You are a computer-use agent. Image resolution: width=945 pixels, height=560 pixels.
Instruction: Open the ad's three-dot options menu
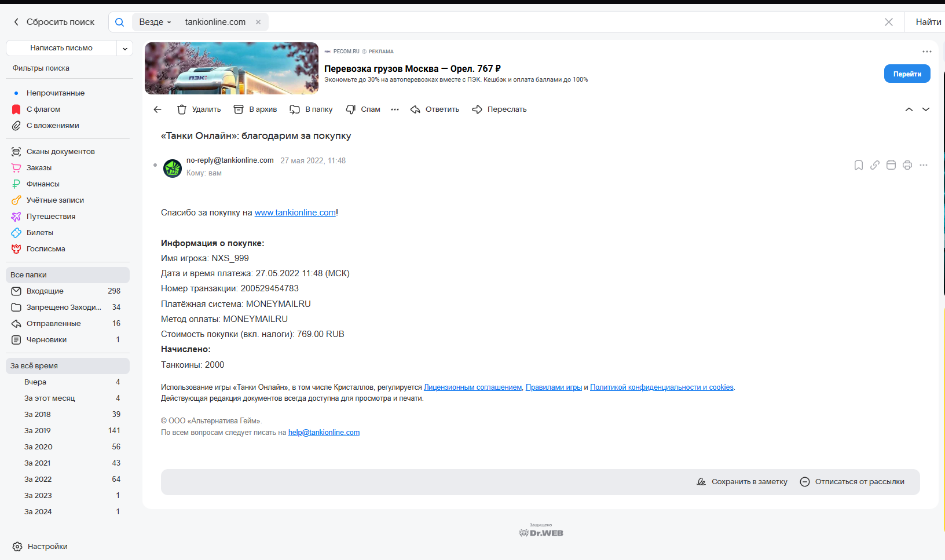[x=927, y=52]
